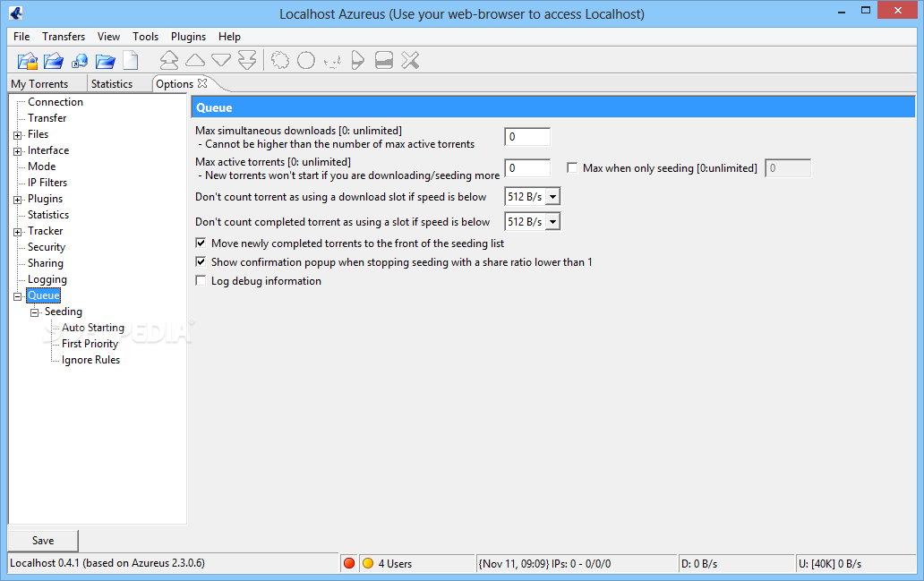Select Security in options tree
The width and height of the screenshot is (924, 581).
coord(47,247)
